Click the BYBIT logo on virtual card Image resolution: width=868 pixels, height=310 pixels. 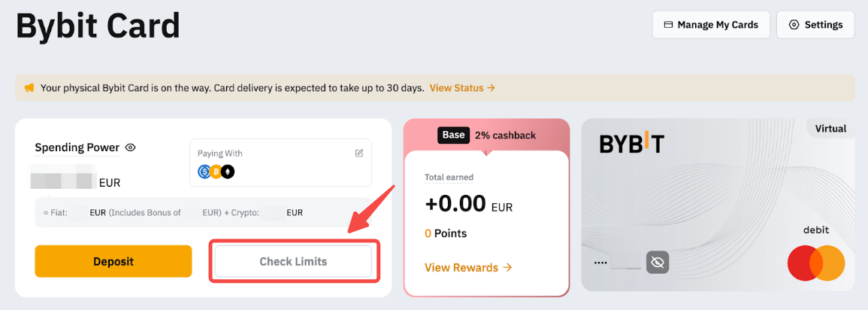pyautogui.click(x=631, y=143)
